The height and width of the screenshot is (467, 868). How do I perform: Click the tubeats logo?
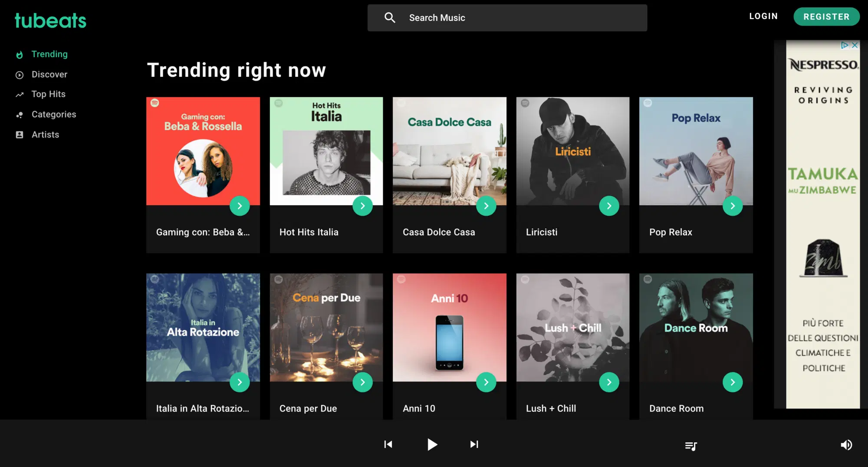point(50,21)
